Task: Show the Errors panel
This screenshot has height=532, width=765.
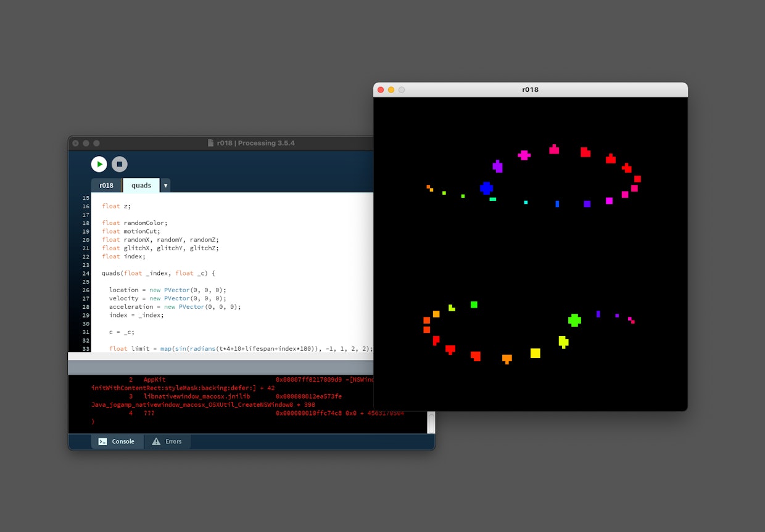Action: coord(167,441)
